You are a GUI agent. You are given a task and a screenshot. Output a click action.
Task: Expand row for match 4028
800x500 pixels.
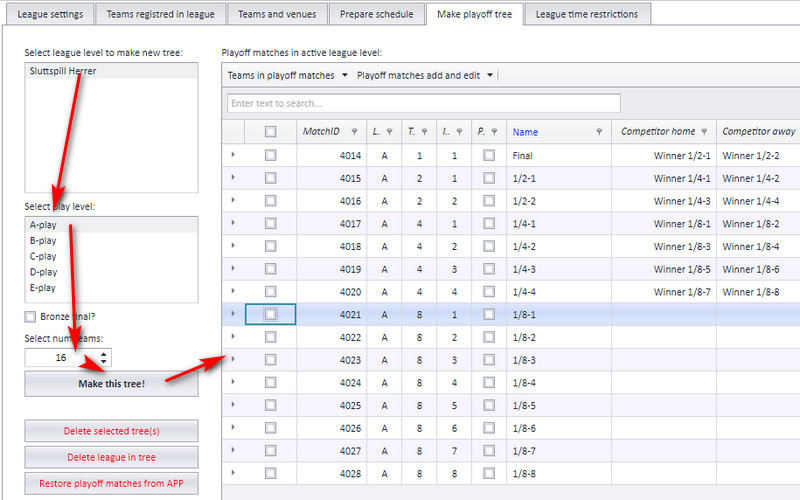tap(233, 472)
